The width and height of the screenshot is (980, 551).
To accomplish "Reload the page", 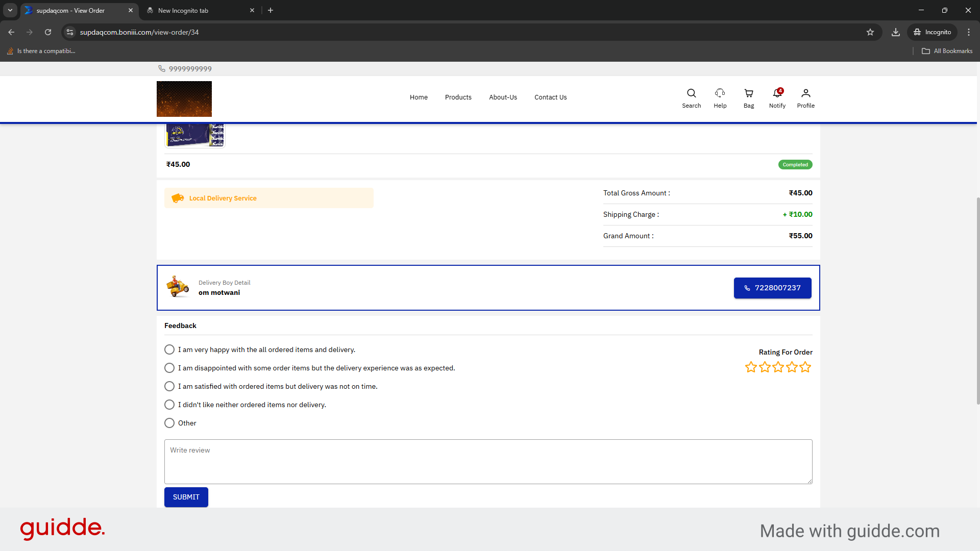I will tap(48, 32).
